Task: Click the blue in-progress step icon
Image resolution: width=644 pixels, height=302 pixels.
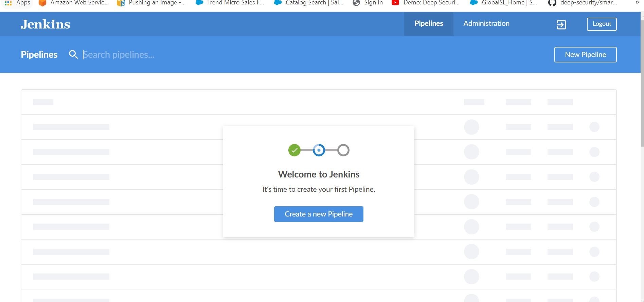Action: click(x=319, y=150)
